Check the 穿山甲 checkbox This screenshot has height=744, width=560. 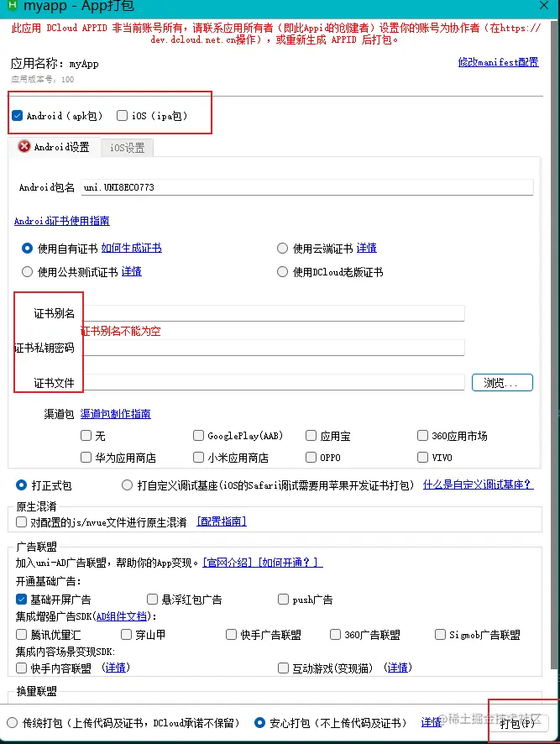[126, 634]
